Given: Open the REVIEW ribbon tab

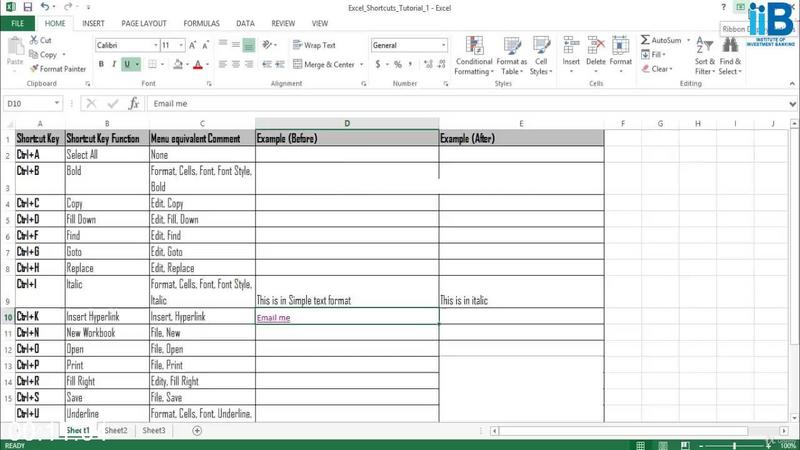Looking at the screenshot, I should pyautogui.click(x=283, y=23).
